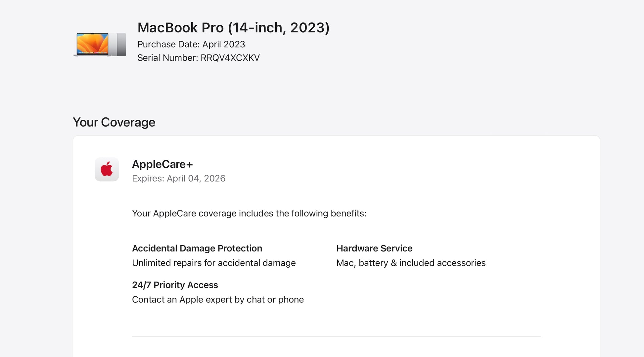Click the horizontal divider below the benefits

click(x=336, y=337)
